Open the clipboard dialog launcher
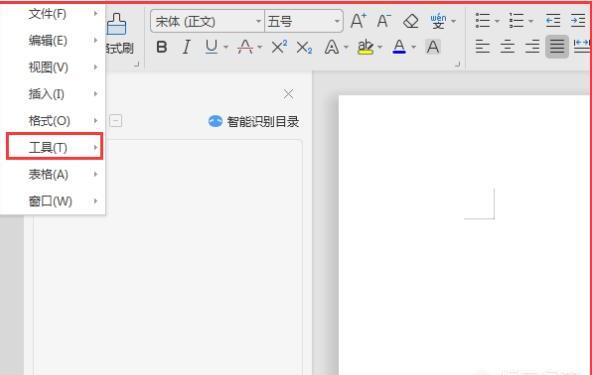Viewport: 592px width, 375px height. [x=136, y=65]
